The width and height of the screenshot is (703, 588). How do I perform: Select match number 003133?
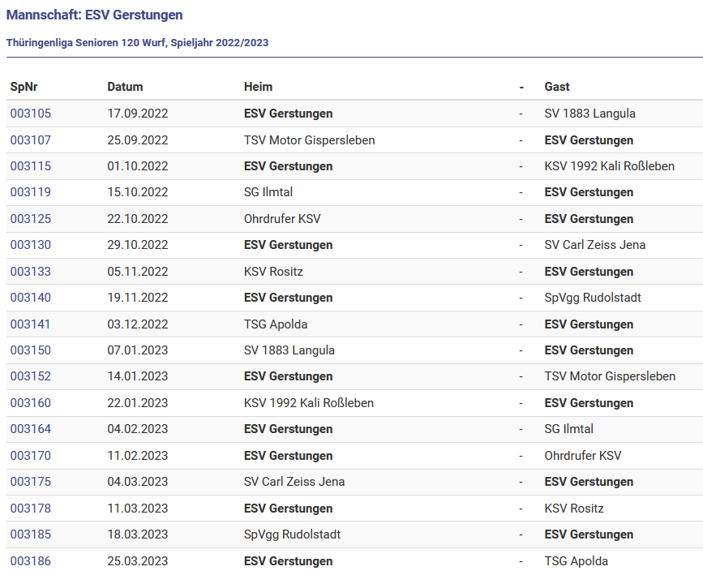click(x=31, y=272)
